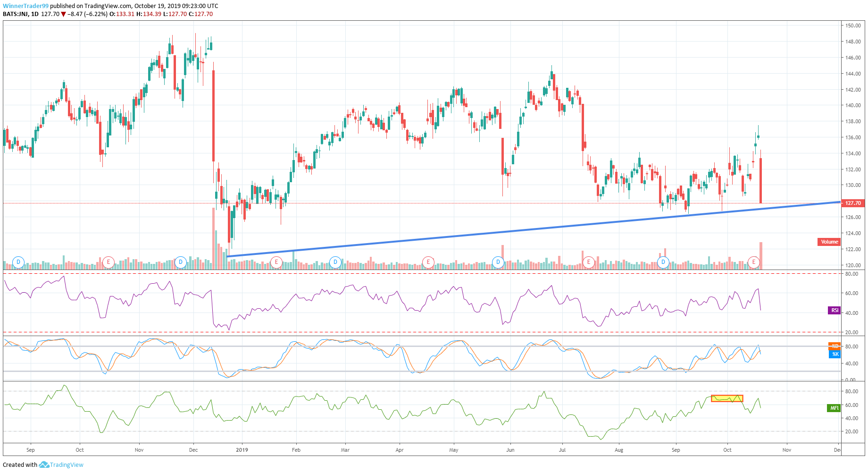Click the 120.00 price axis label
Screen dimensions: 868x473
[853, 265]
